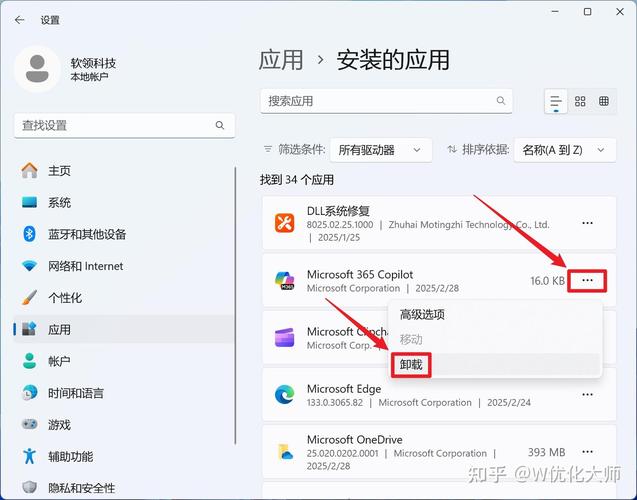Click the Microsoft Clipchamp app icon

tap(284, 338)
